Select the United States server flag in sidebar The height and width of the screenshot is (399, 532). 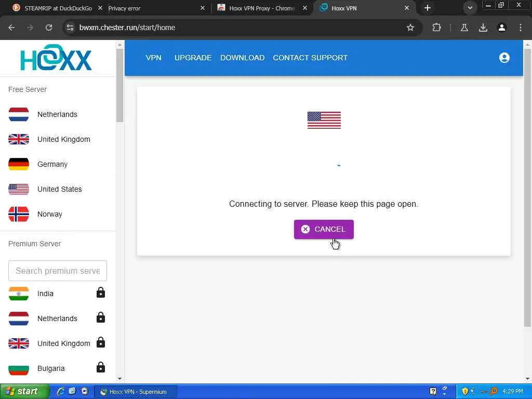pos(19,189)
